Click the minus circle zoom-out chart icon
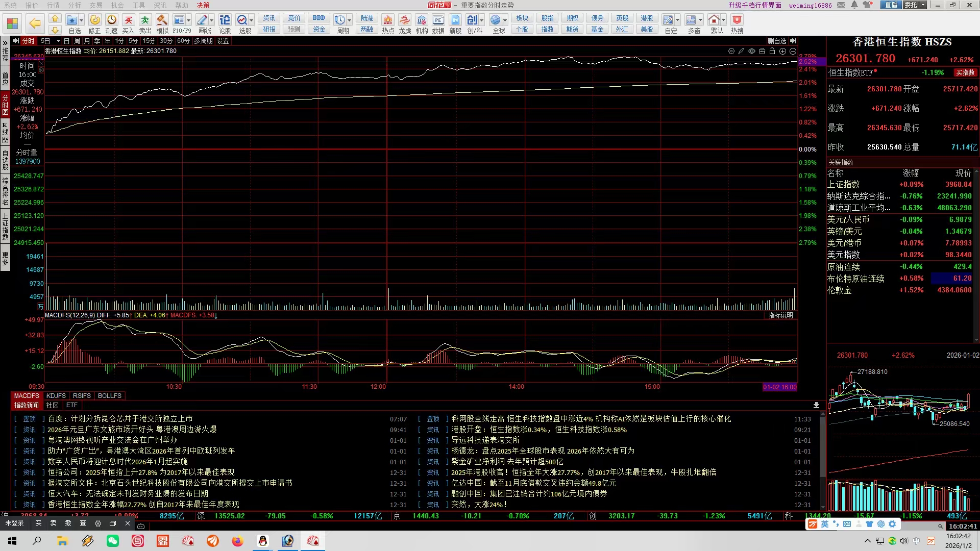 click(793, 51)
